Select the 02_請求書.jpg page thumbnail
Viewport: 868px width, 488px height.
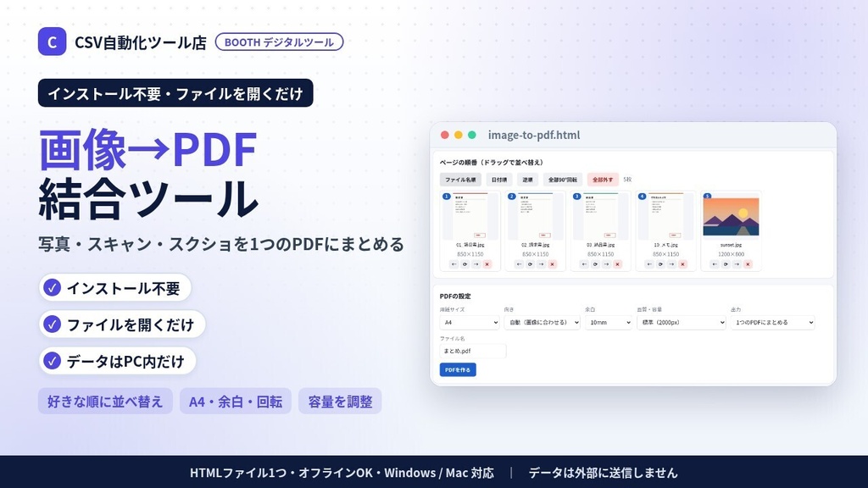536,216
